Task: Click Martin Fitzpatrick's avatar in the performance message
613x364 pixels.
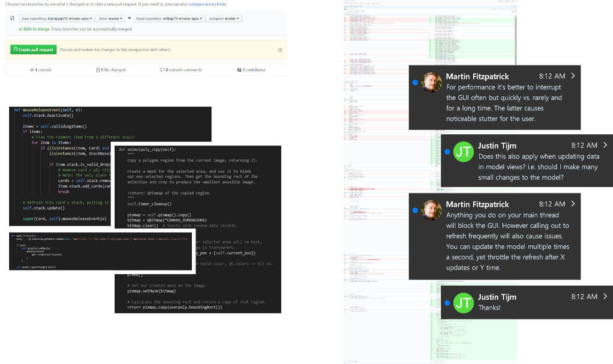Action: coord(431,83)
